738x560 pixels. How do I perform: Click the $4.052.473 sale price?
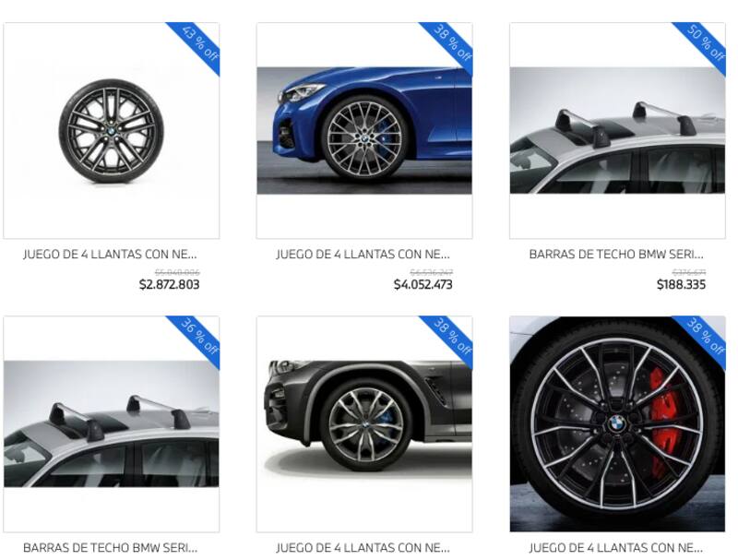coord(423,284)
